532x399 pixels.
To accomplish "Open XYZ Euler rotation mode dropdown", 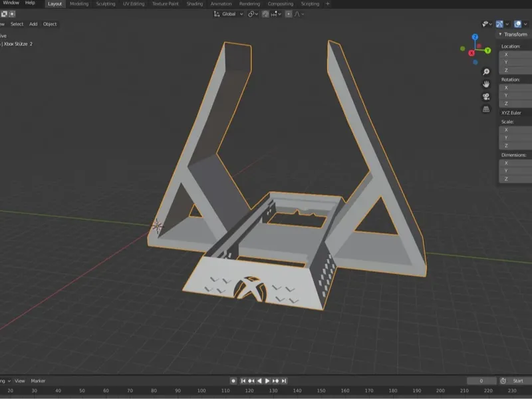I will [x=515, y=112].
